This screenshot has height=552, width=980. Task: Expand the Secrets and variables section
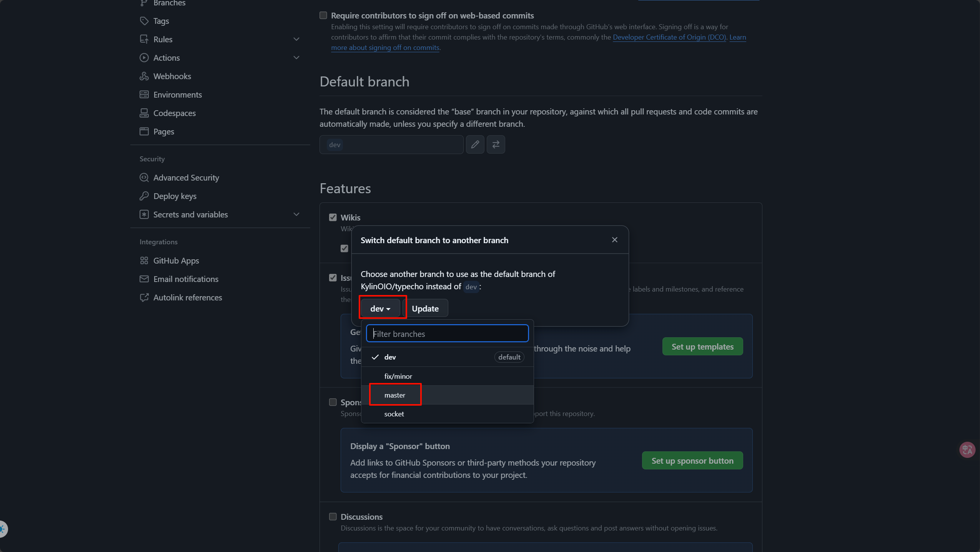coord(296,214)
